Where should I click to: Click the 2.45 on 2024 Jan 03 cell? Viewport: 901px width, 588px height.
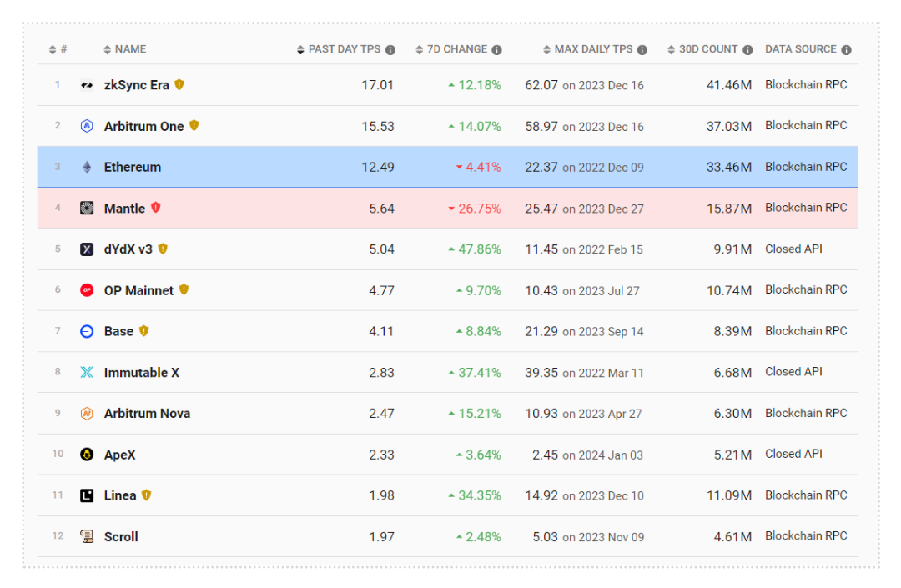click(x=588, y=455)
